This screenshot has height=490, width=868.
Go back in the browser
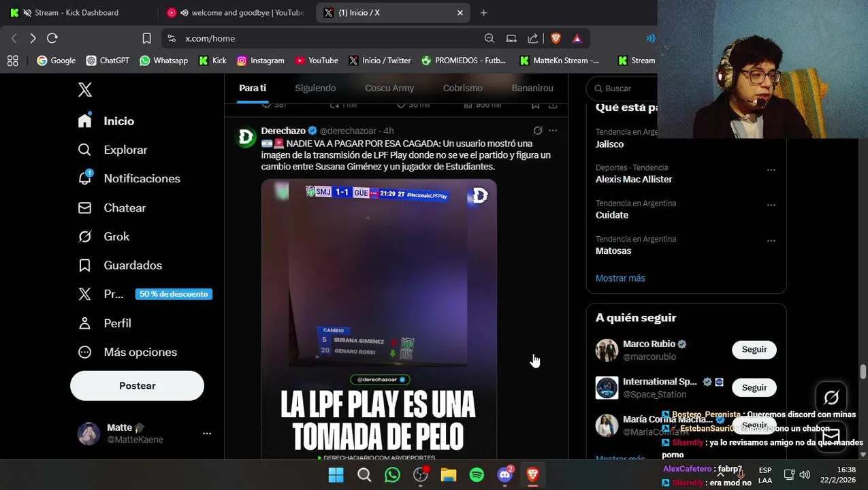tap(14, 38)
